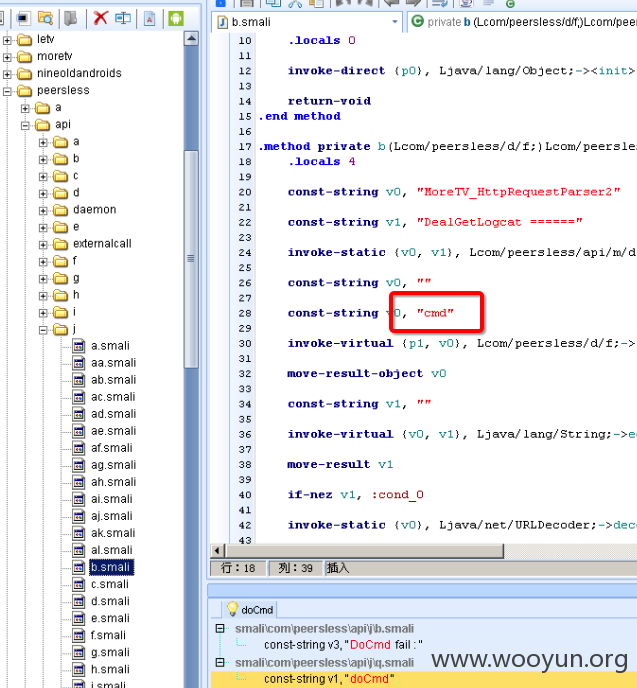Click the document with letter A icon
Screen dimensions: 637x688
(x=150, y=19)
